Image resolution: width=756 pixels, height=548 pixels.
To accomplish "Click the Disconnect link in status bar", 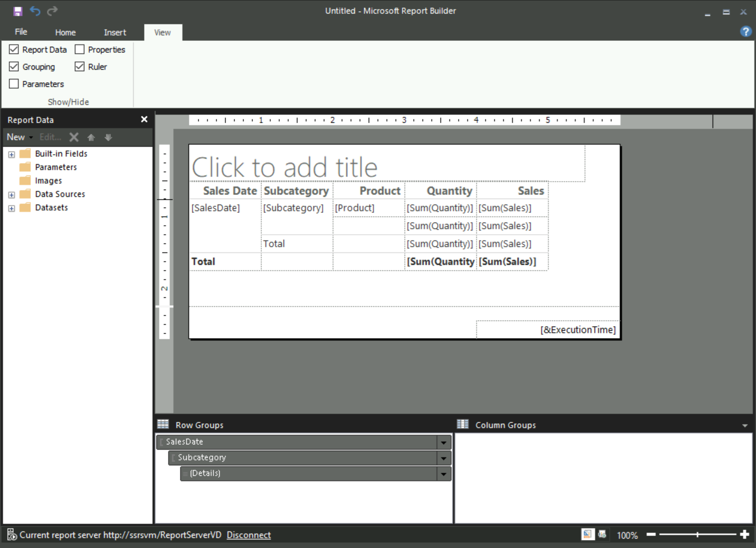I will click(248, 535).
